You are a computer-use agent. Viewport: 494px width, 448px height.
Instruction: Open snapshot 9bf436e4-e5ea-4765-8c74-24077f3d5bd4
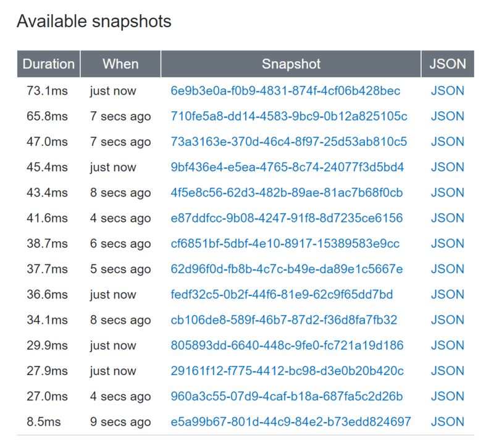287,167
